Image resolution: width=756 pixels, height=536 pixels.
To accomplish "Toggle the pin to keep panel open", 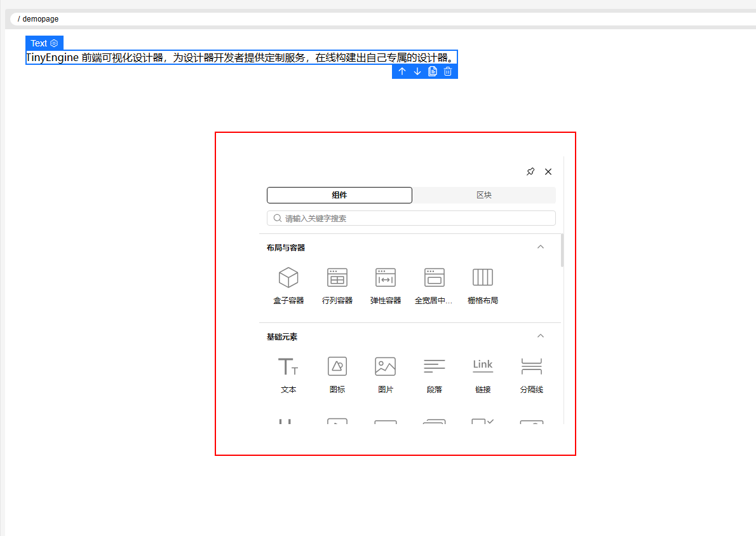I will pyautogui.click(x=530, y=171).
